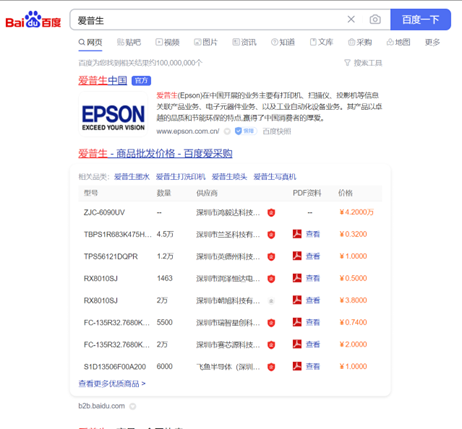462x429 pixels.
Task: Click the b2b.baidu.com source text
Action: pos(102,406)
